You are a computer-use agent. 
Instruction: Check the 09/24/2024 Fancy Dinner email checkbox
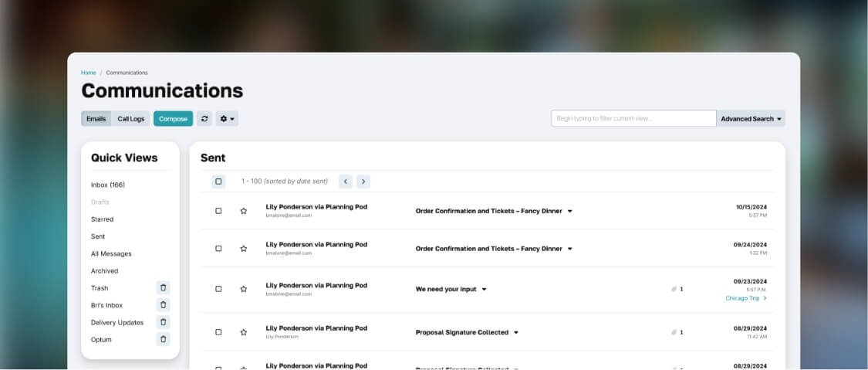coord(218,249)
